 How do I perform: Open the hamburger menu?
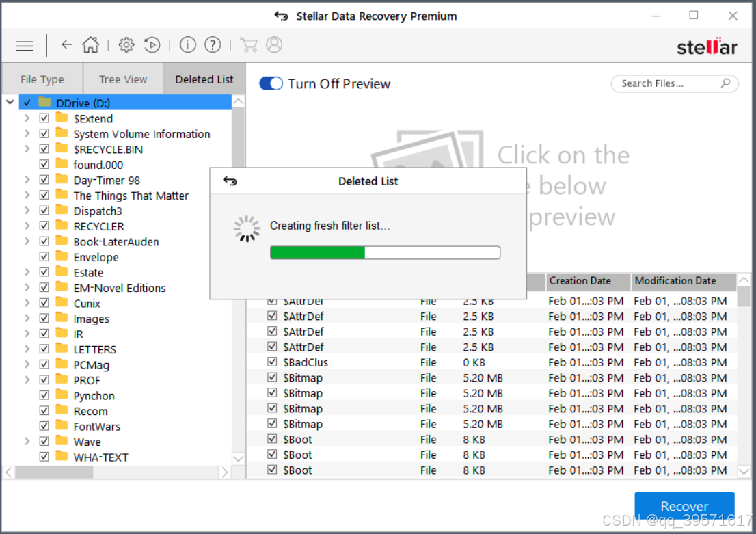pos(25,46)
